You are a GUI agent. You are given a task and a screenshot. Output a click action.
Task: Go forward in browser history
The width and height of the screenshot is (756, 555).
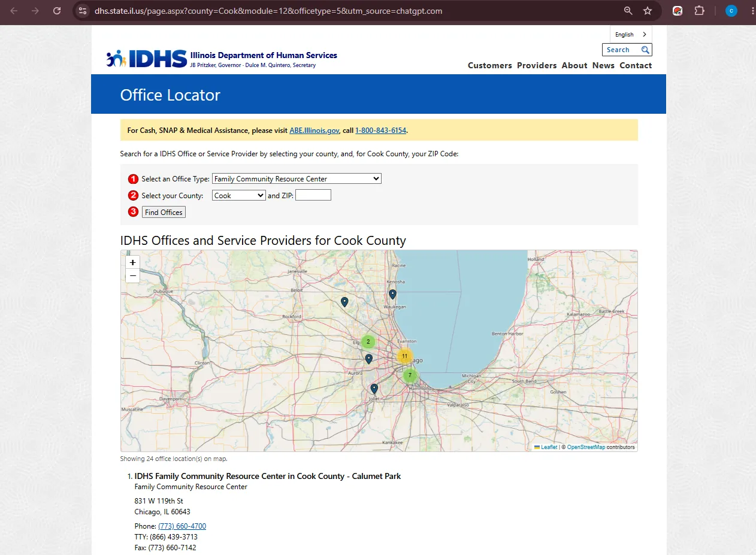[35, 11]
